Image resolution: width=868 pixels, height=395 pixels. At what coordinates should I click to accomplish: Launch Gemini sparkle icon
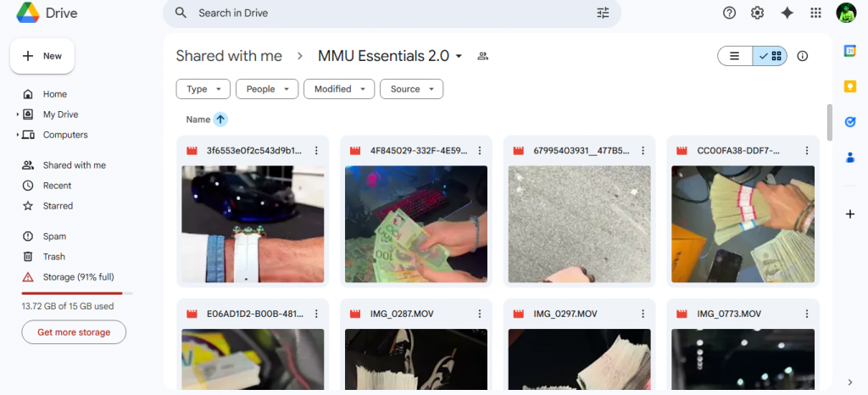pyautogui.click(x=787, y=13)
